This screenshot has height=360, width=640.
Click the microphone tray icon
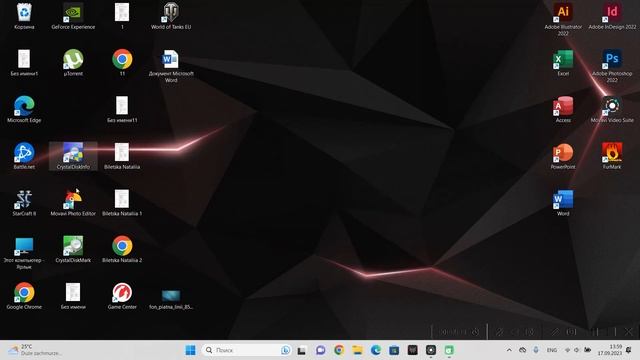536,350
